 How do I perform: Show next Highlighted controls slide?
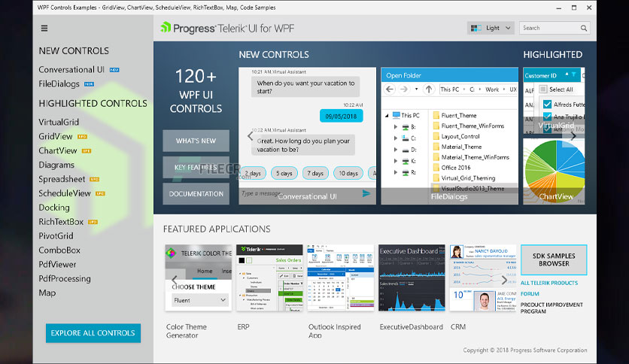click(573, 136)
